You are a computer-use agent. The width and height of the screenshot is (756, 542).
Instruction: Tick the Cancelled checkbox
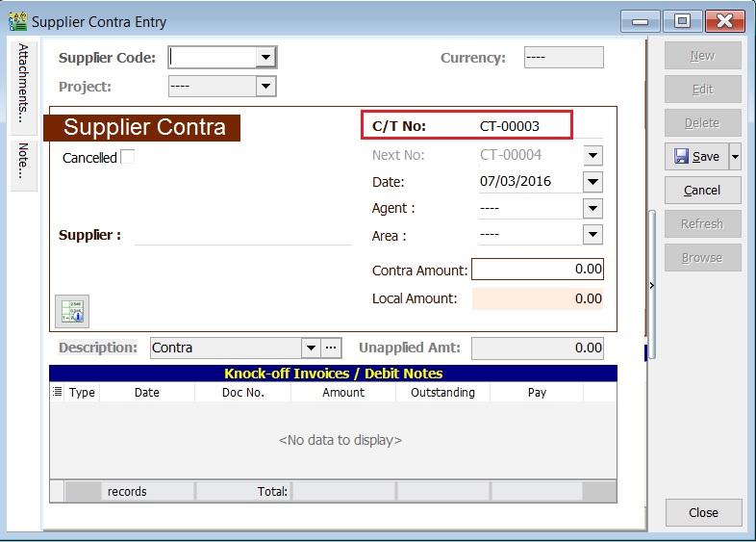pos(128,157)
